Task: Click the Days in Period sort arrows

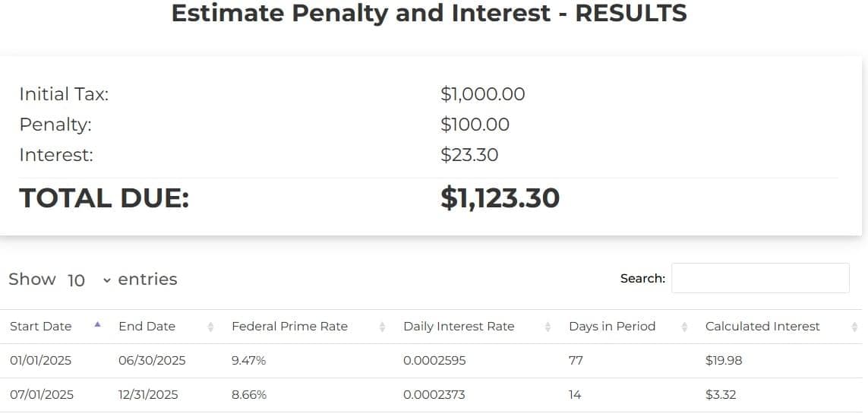Action: coord(684,327)
